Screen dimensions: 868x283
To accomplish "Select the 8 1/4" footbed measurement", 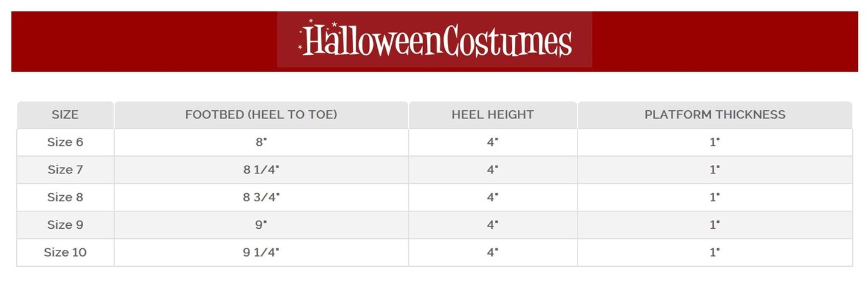I will [261, 170].
